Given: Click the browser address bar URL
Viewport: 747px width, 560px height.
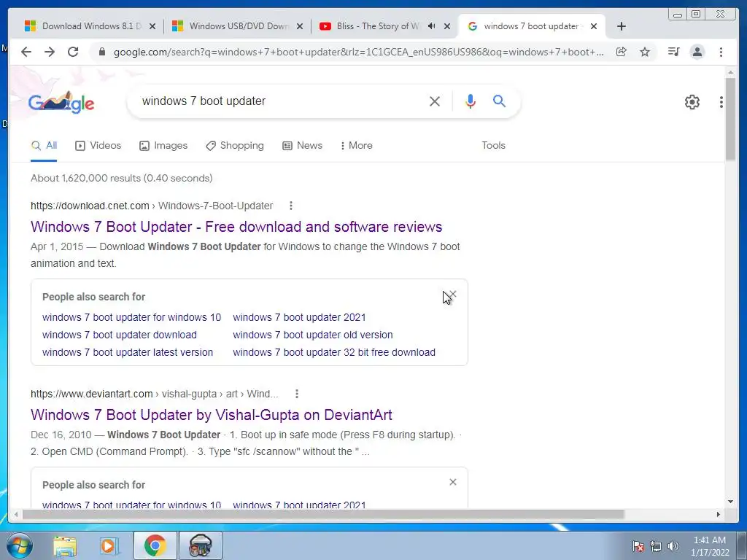Looking at the screenshot, I should click(358, 52).
